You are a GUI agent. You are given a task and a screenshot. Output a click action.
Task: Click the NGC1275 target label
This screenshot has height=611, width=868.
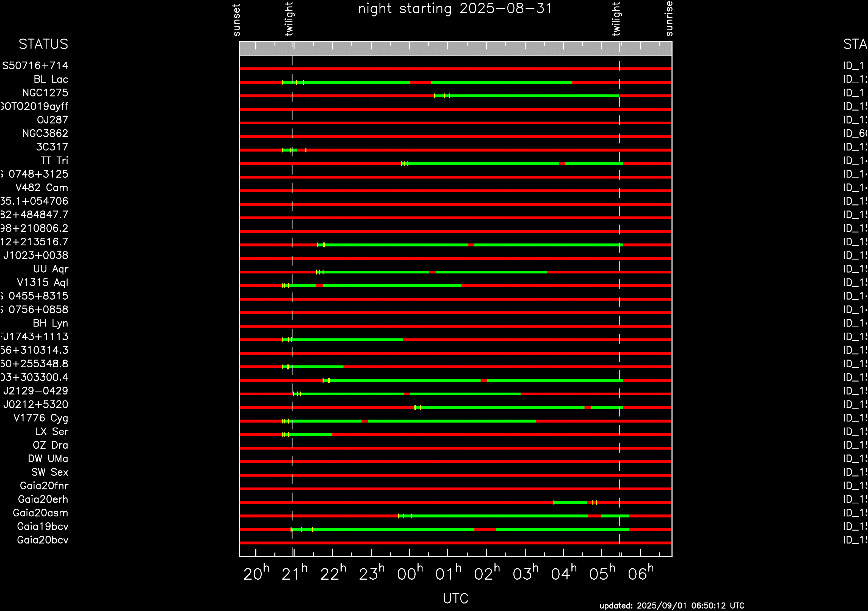click(45, 93)
